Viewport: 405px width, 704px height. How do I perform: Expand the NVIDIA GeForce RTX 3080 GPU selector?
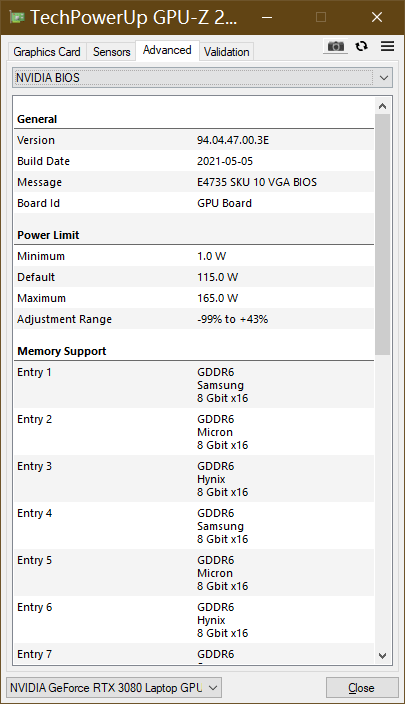coord(114,687)
